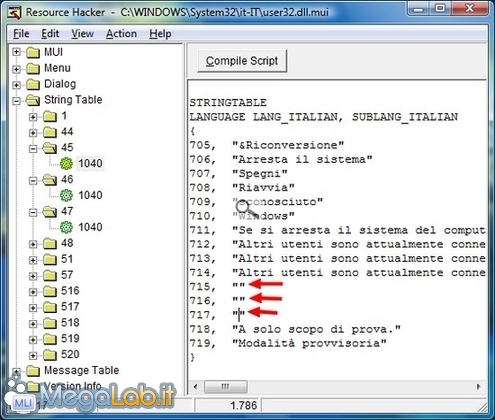Screen dimensions: 495x420
Task: Select the Dialog folder icon
Action: [x=33, y=84]
